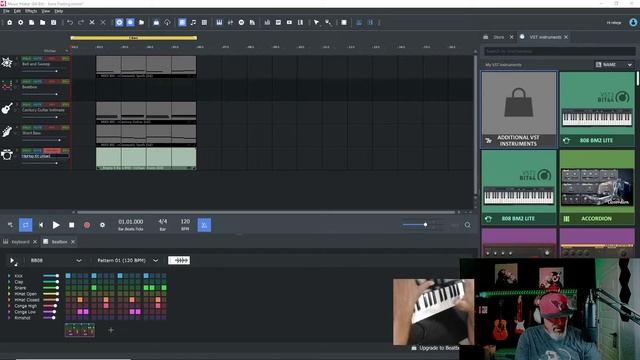Image resolution: width=640 pixels, height=360 pixels.
Task: Open the Pattern 01 (120 BPM) dropdown
Action: [x=127, y=260]
